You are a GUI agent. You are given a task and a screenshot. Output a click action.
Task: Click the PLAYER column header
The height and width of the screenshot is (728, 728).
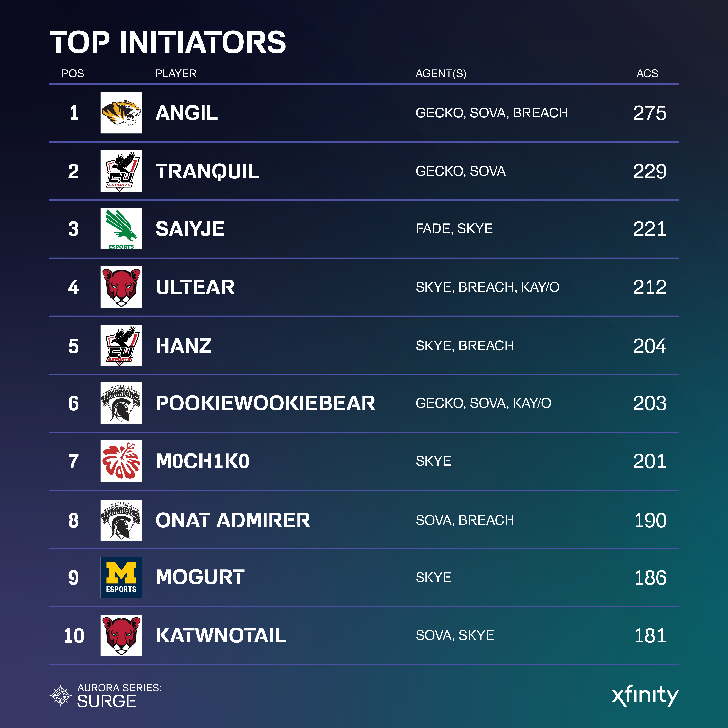(x=176, y=73)
